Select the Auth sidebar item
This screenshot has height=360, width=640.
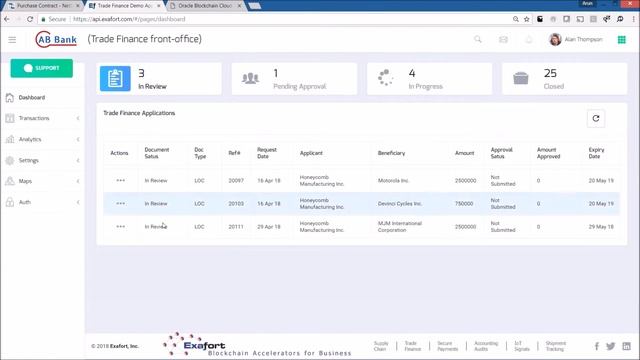coord(24,202)
